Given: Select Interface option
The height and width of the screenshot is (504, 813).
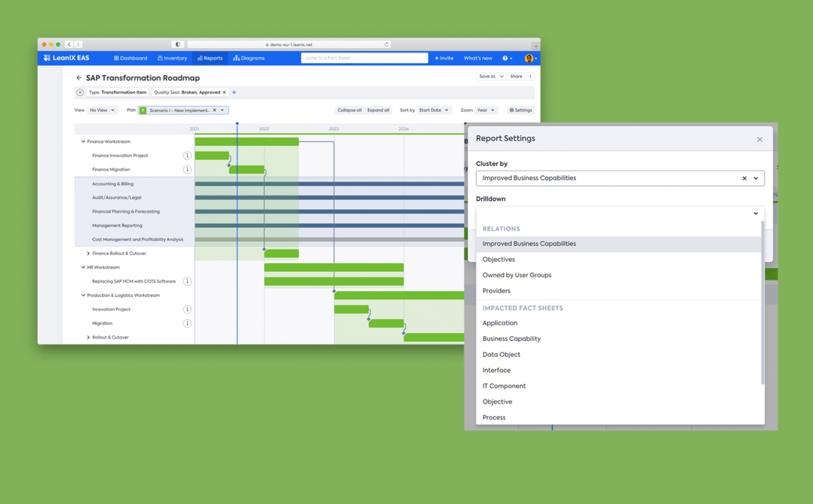Looking at the screenshot, I should (618, 370).
